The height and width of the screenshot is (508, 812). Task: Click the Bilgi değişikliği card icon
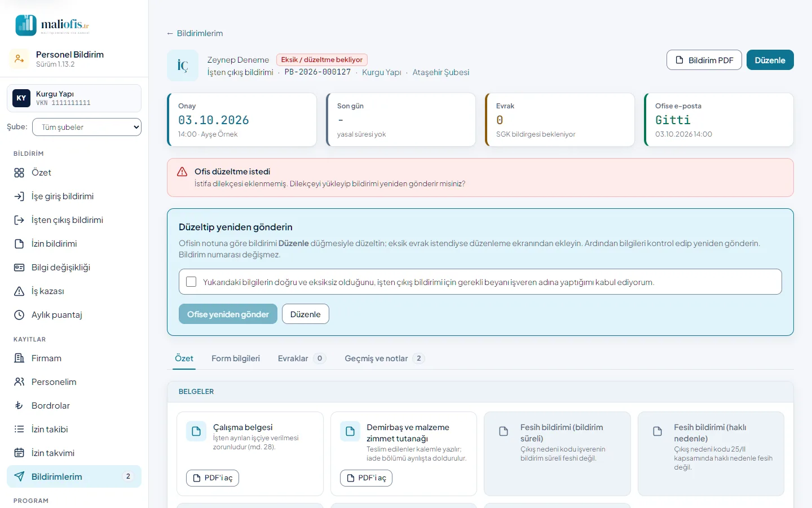click(x=19, y=268)
